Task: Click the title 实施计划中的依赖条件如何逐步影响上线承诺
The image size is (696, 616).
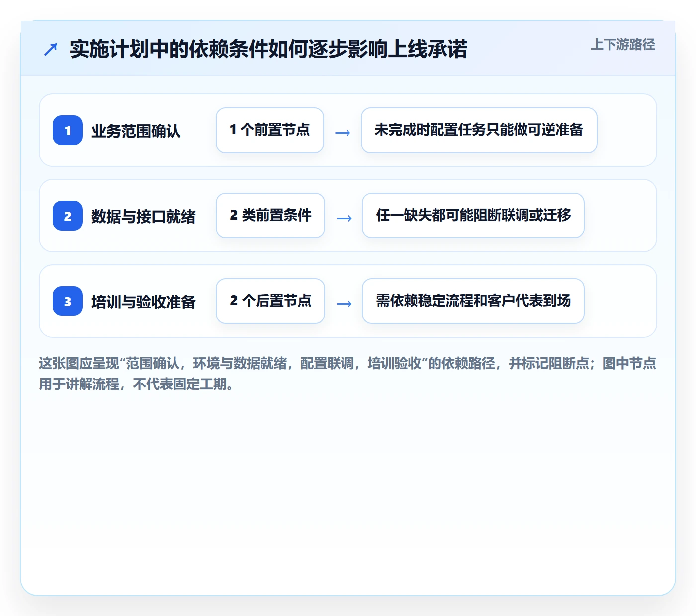Action: tap(268, 49)
